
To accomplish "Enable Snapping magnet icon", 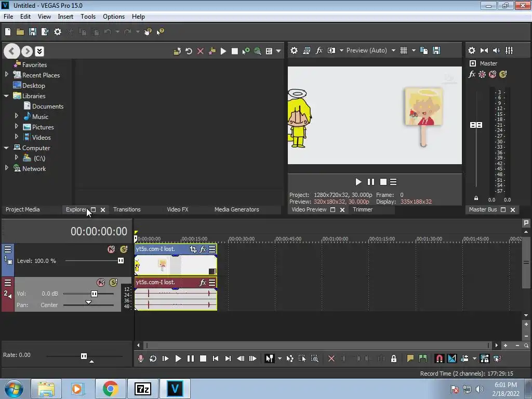I will point(439,358).
